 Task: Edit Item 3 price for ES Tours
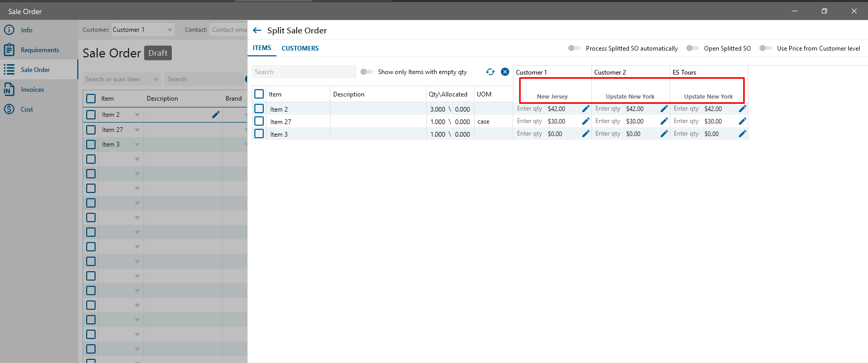pos(742,134)
